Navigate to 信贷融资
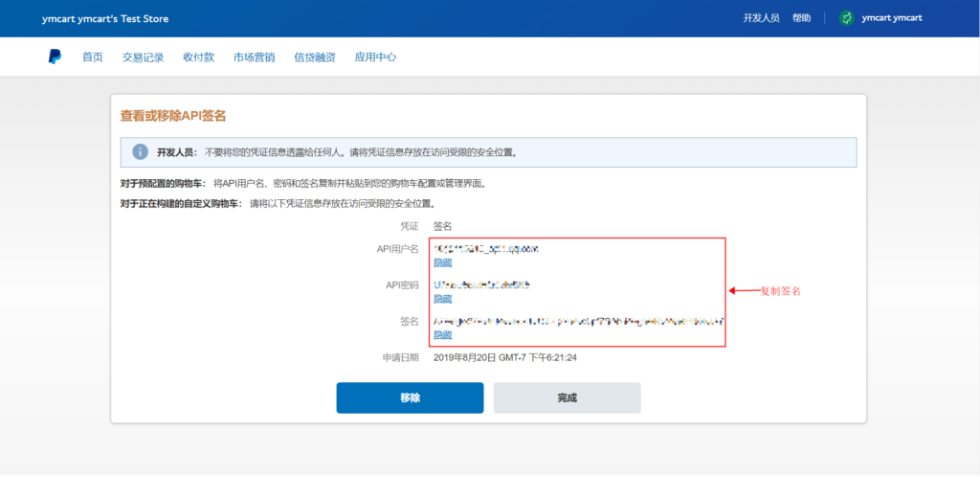The width and height of the screenshot is (980, 477). point(314,57)
